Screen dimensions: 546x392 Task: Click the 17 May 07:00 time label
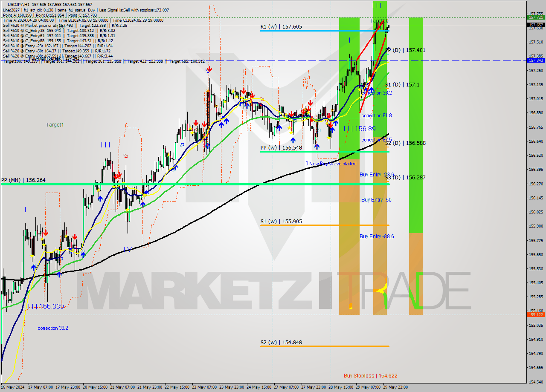point(41,387)
